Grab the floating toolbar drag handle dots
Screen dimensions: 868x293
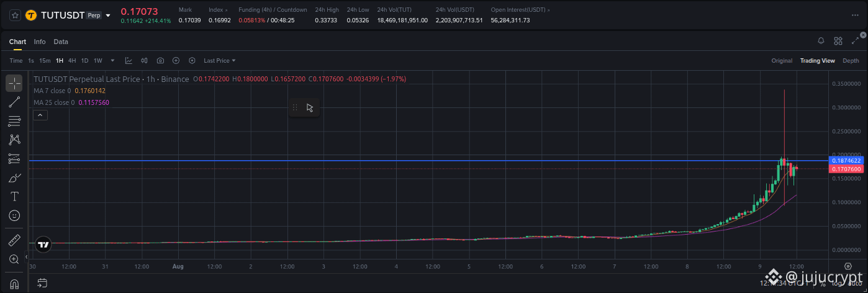[x=295, y=108]
